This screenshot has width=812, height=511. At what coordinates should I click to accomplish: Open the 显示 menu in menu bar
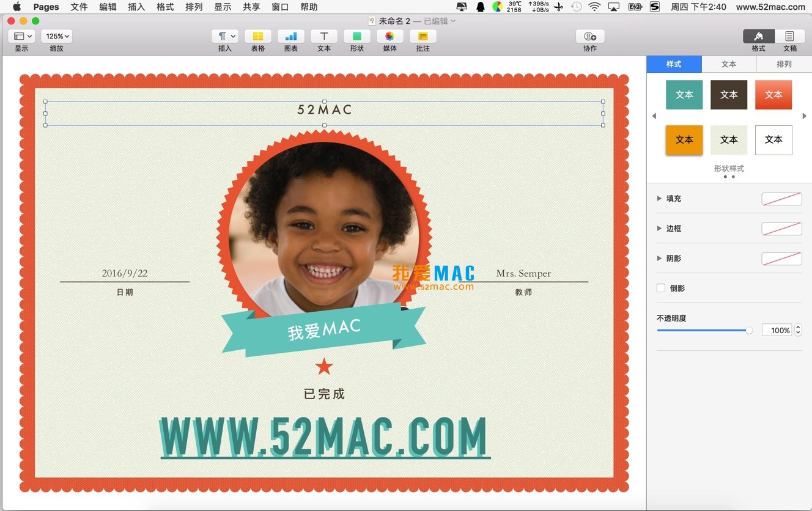pyautogui.click(x=223, y=7)
